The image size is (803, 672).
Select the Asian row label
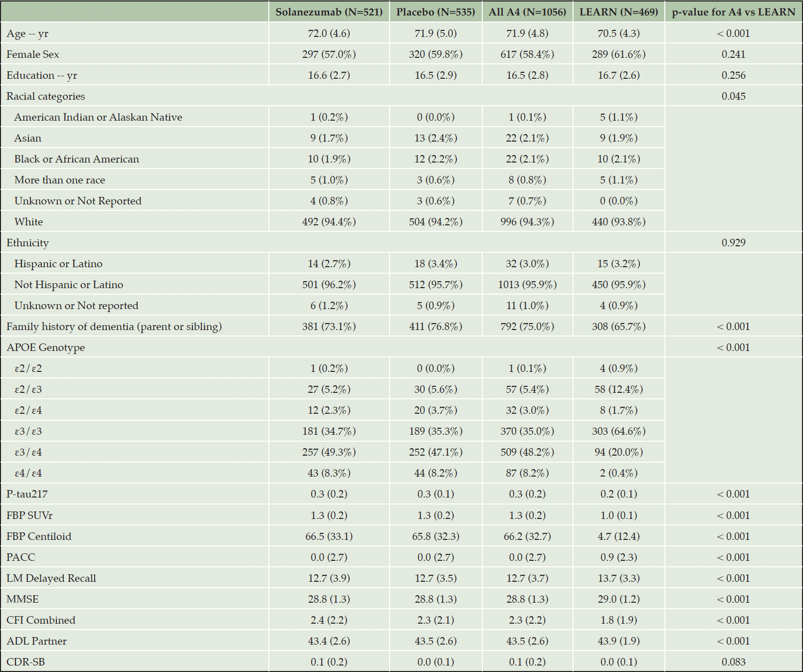point(28,138)
